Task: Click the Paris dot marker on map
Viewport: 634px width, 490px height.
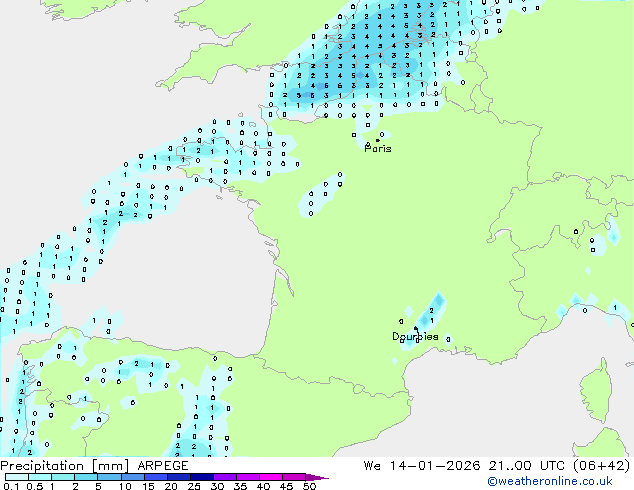Action: (x=378, y=140)
